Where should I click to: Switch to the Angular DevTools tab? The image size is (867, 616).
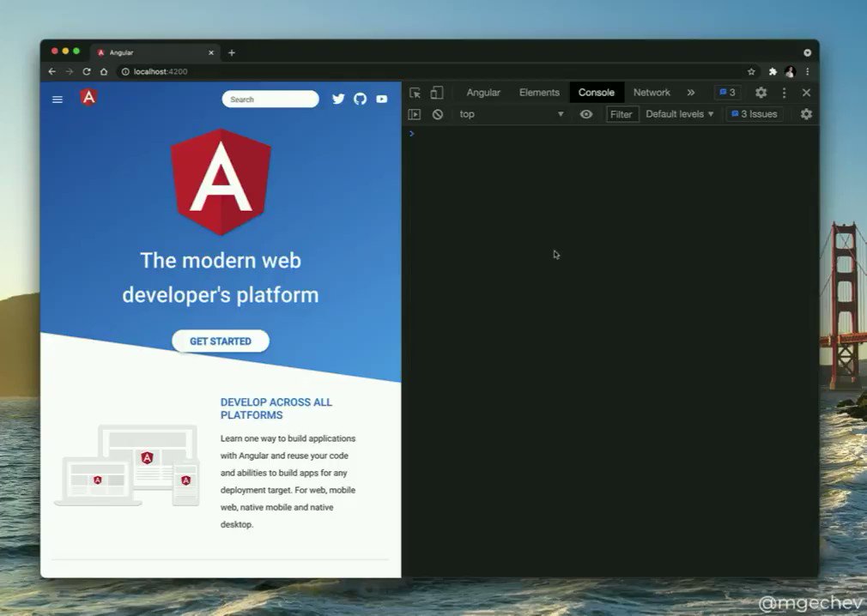483,93
